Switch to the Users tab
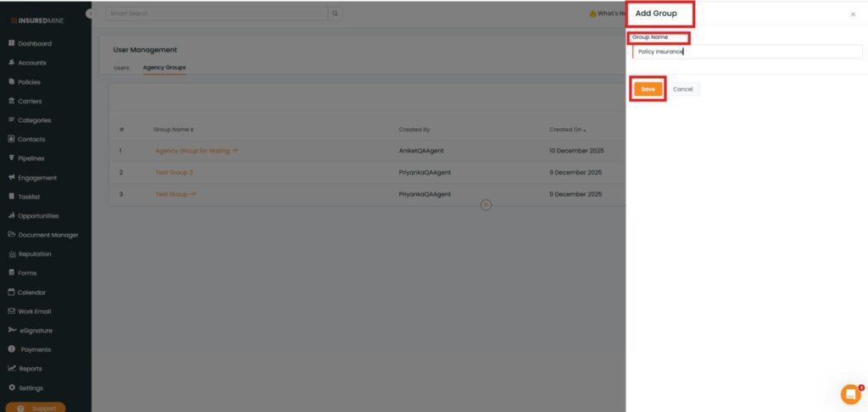 pyautogui.click(x=121, y=68)
